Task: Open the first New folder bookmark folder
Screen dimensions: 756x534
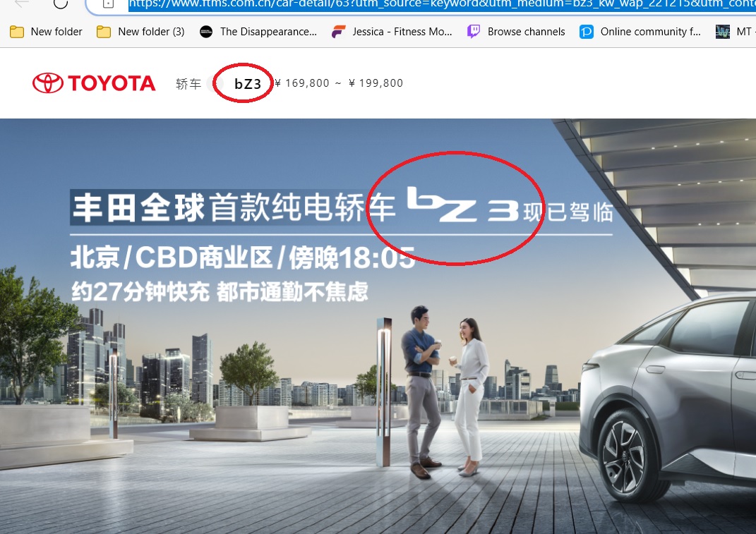Action: tap(47, 32)
